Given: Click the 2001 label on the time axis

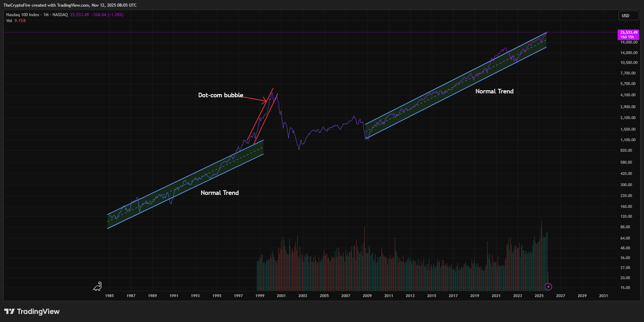Looking at the screenshot, I should (281, 296).
